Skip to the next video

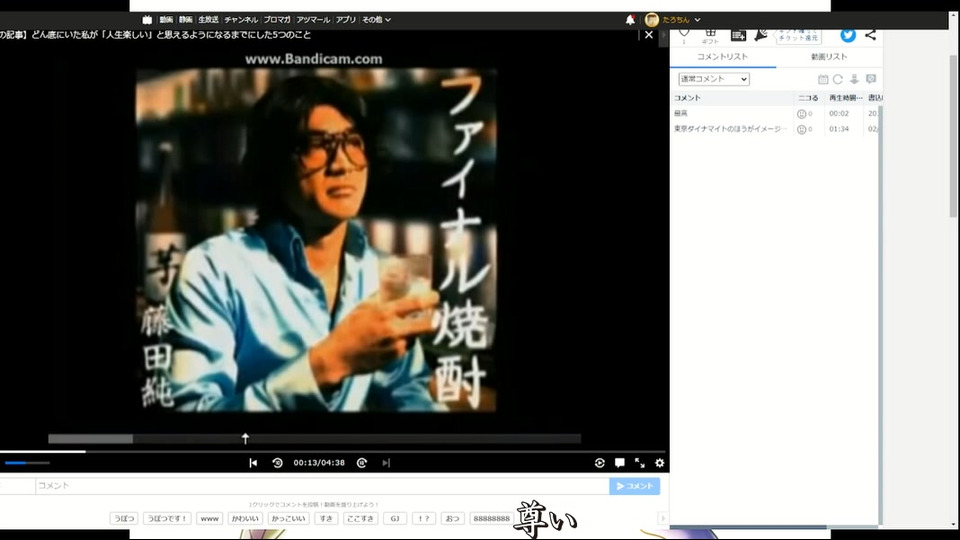coord(386,463)
